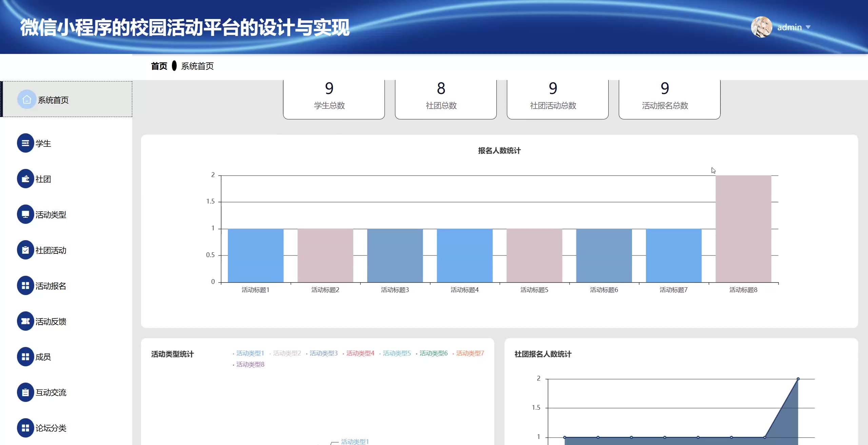Expand the 论坛分类 sidebar menu
868x445 pixels.
[x=51, y=428]
